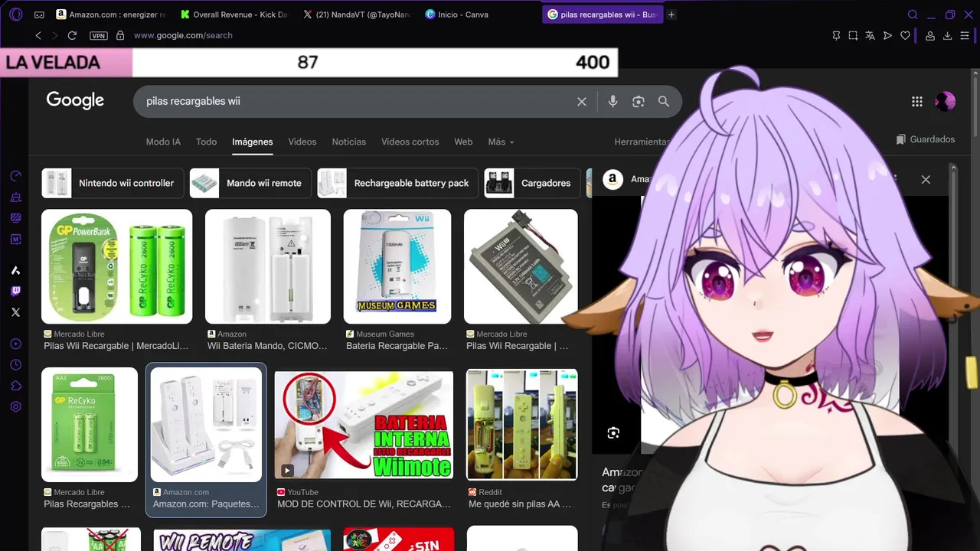Open GX Corner gamepad icon
This screenshot has height=551, width=980.
click(39, 15)
